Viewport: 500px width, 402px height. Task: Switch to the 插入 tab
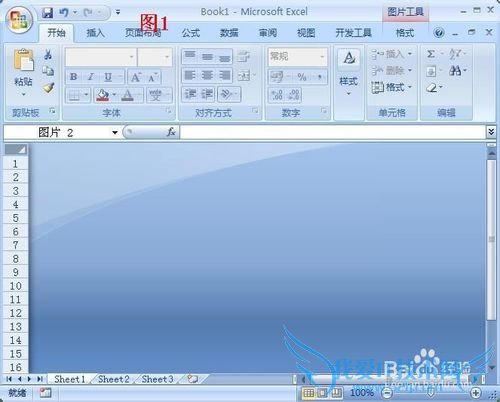tap(96, 33)
